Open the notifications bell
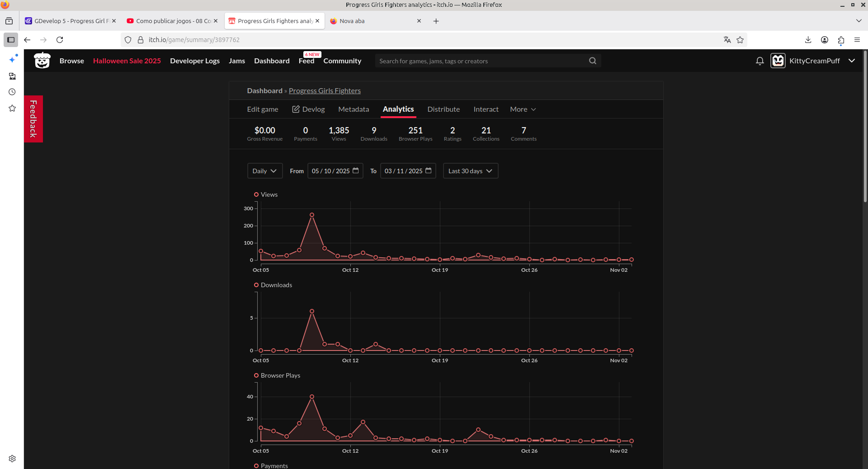868x469 pixels. click(759, 61)
